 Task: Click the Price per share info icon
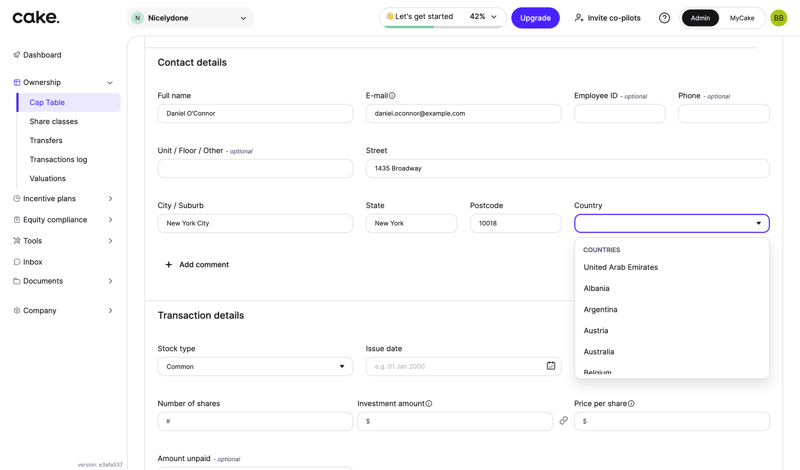(x=631, y=404)
